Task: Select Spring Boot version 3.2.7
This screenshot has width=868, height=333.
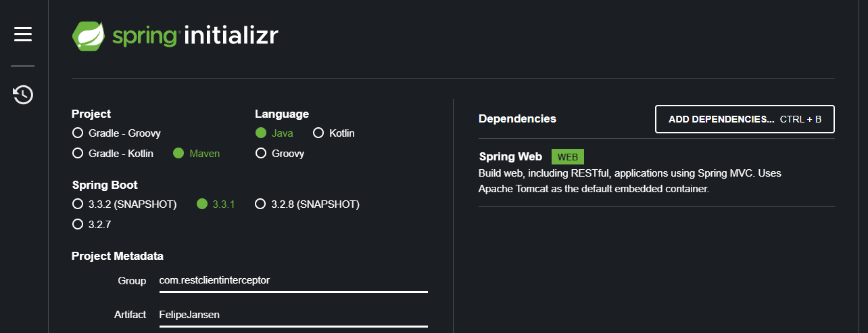Action: [x=78, y=223]
